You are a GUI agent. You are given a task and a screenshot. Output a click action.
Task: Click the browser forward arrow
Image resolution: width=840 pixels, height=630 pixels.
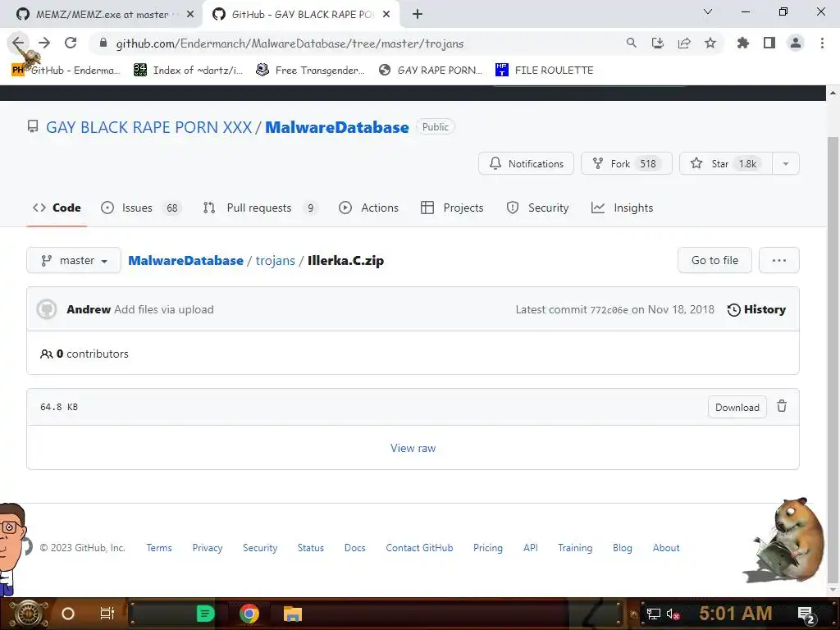(x=44, y=43)
